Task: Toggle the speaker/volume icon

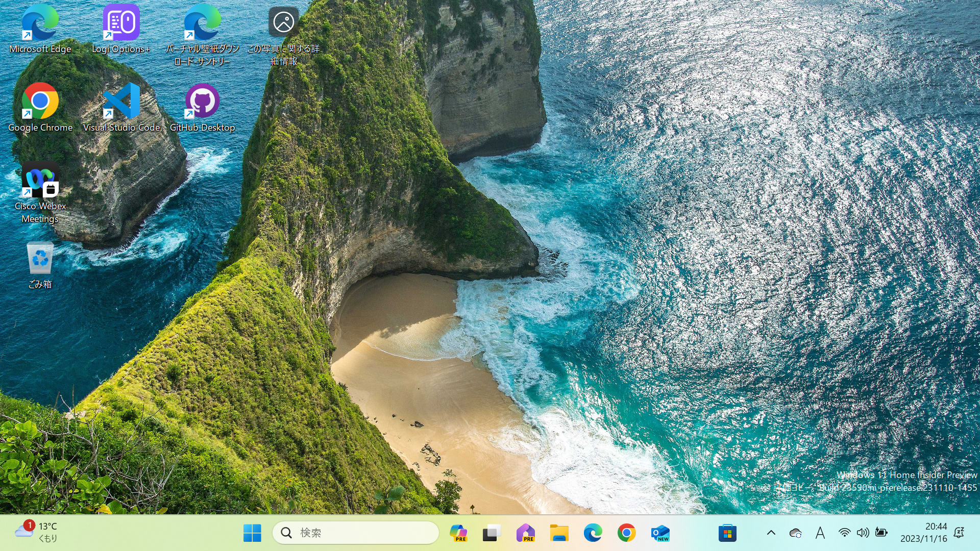Action: point(863,532)
